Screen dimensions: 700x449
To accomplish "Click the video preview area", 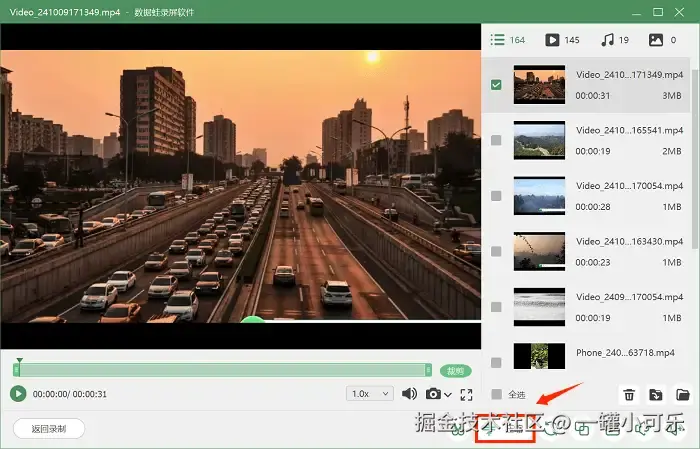I will (x=241, y=186).
